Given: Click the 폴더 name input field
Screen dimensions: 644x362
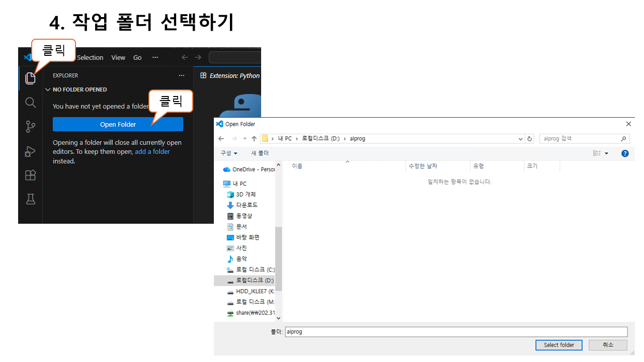Looking at the screenshot, I should [456, 332].
